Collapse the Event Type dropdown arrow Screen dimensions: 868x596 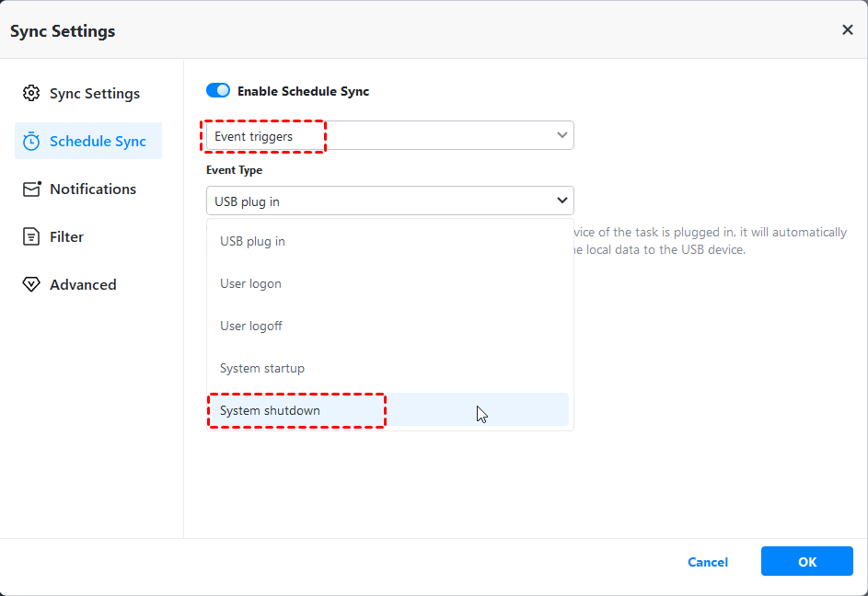pyautogui.click(x=562, y=201)
